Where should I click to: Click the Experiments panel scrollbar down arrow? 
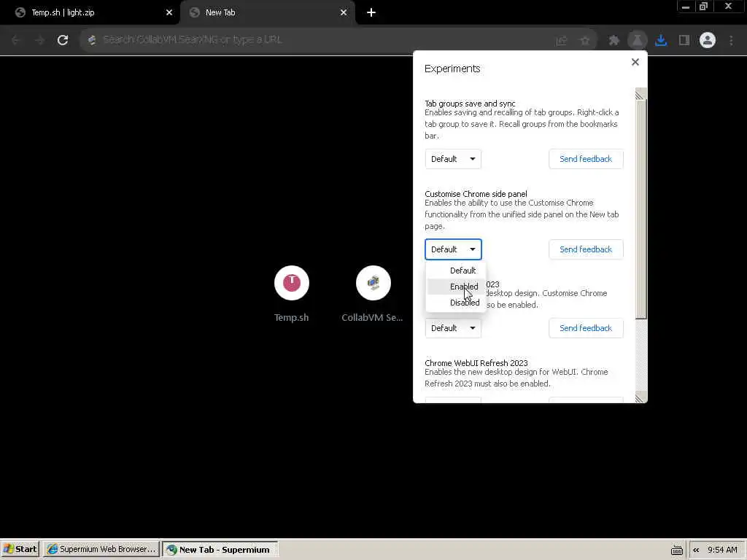[x=640, y=397]
